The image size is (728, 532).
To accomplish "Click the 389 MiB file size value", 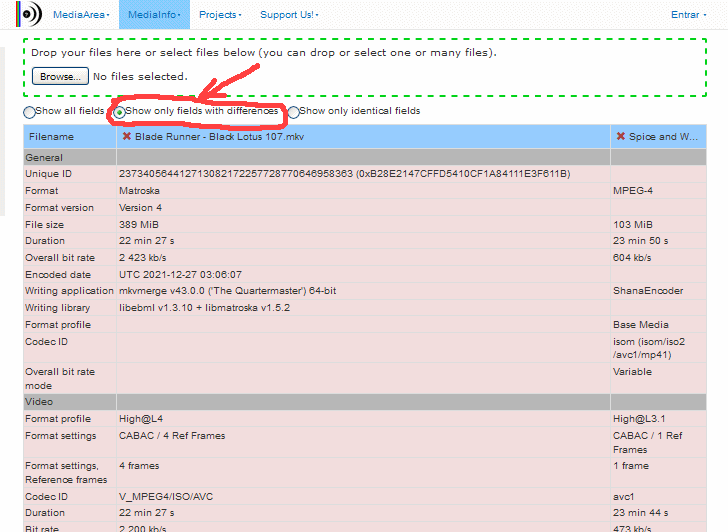I will point(139,225).
